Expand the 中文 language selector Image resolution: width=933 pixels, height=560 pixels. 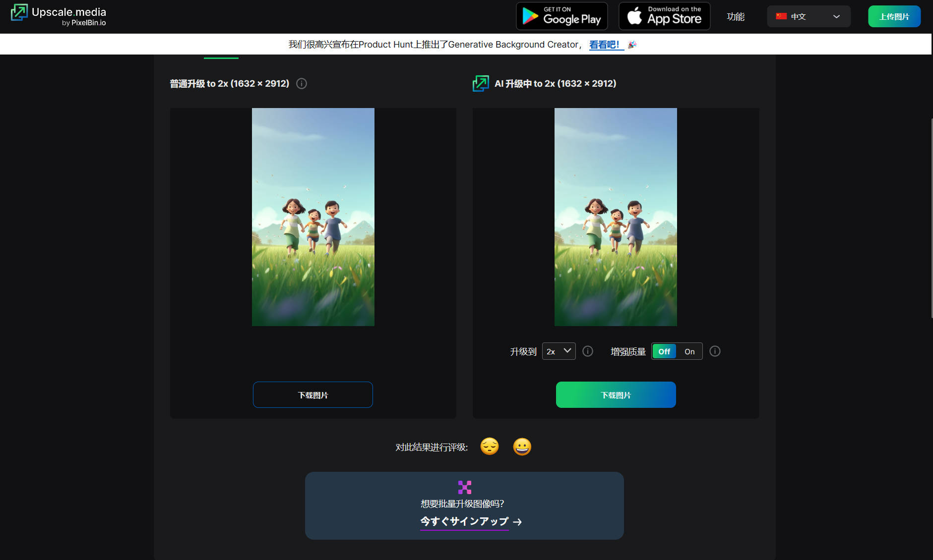809,16
